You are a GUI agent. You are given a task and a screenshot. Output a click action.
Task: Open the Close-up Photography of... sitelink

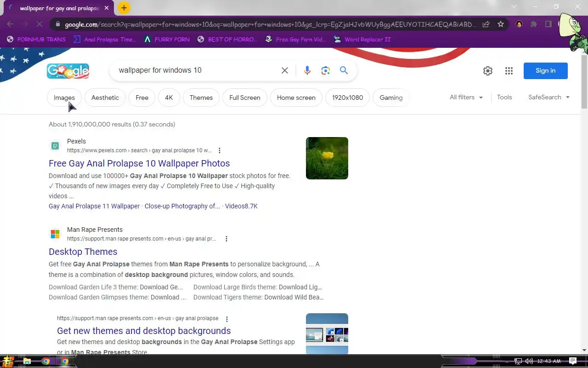(182, 206)
